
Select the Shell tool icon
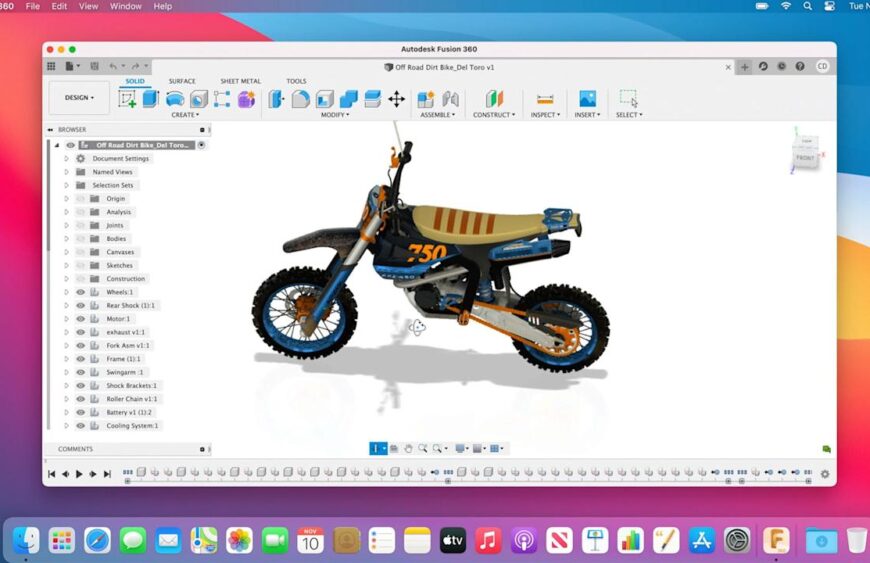(x=325, y=99)
